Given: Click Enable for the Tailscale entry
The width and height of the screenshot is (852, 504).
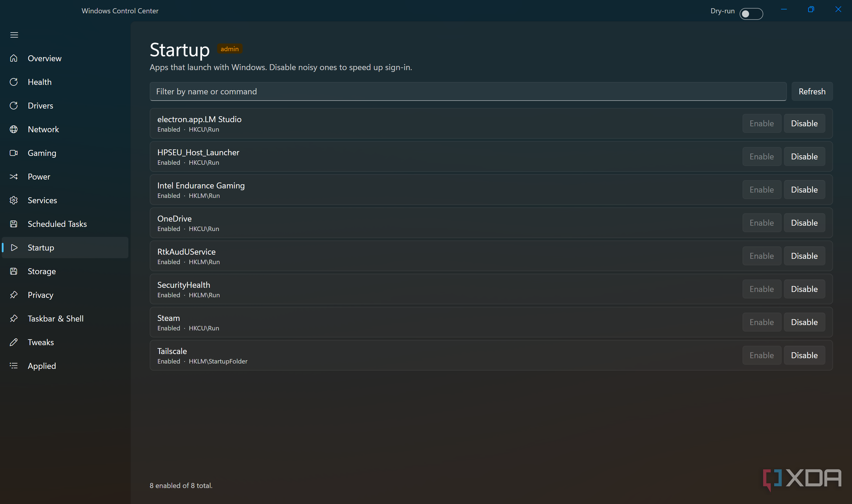Looking at the screenshot, I should [762, 355].
